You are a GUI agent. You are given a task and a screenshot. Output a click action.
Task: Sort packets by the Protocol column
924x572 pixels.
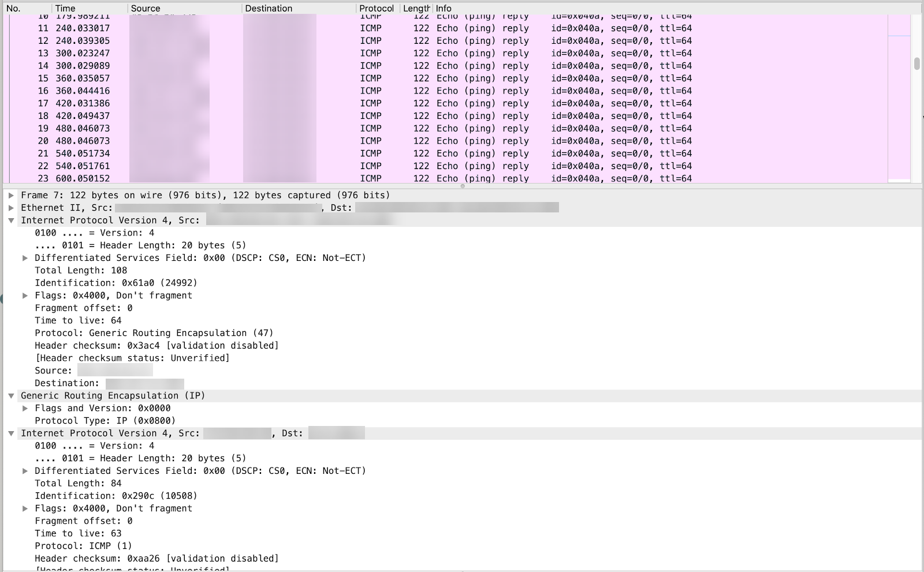(x=376, y=8)
